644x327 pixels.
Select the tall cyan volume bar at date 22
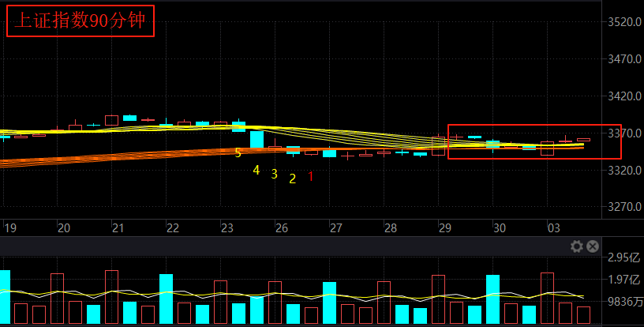pos(166,299)
